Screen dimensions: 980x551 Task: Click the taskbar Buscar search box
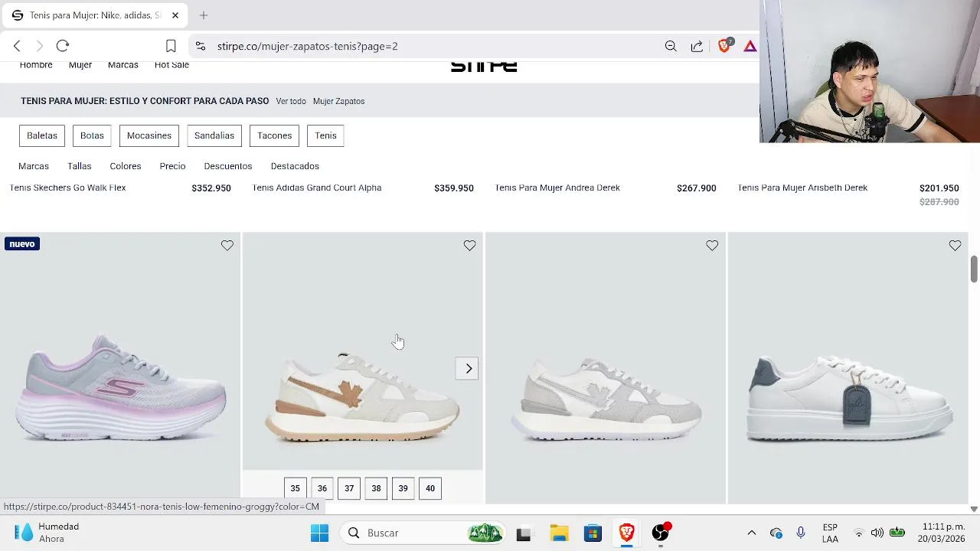423,533
